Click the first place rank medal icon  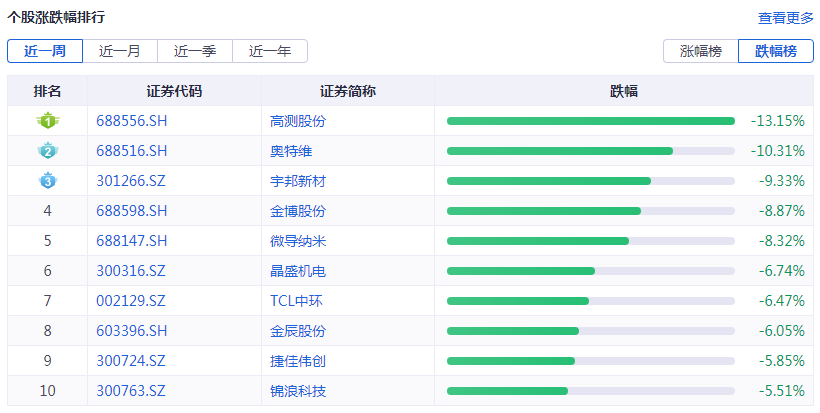pyautogui.click(x=47, y=121)
